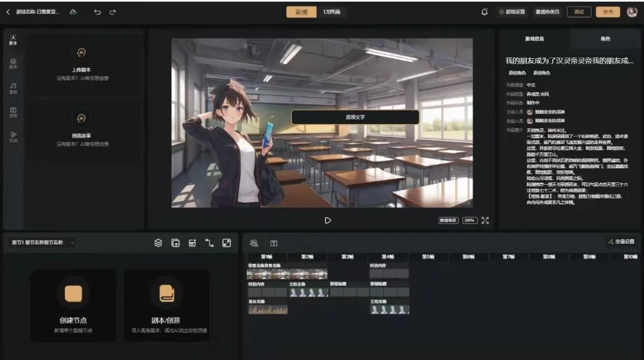
Task: Play the scene preview
Action: coord(327,221)
